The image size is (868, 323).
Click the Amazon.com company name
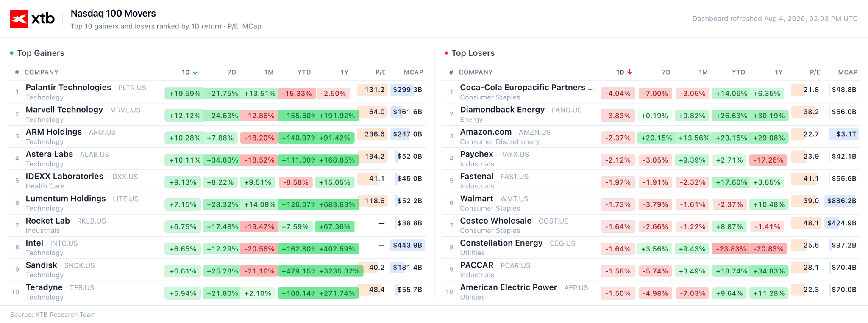tap(486, 132)
